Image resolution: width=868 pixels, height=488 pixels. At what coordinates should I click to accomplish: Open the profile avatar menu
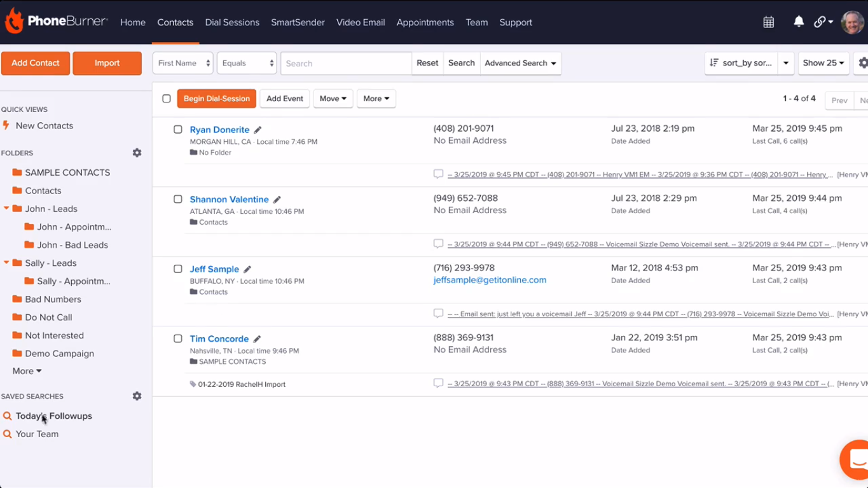pyautogui.click(x=852, y=22)
